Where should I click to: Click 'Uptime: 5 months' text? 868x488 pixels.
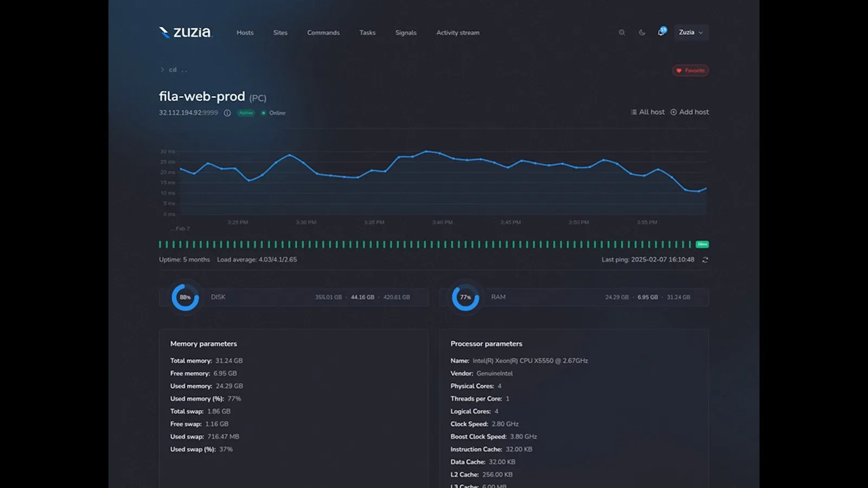pyautogui.click(x=184, y=260)
